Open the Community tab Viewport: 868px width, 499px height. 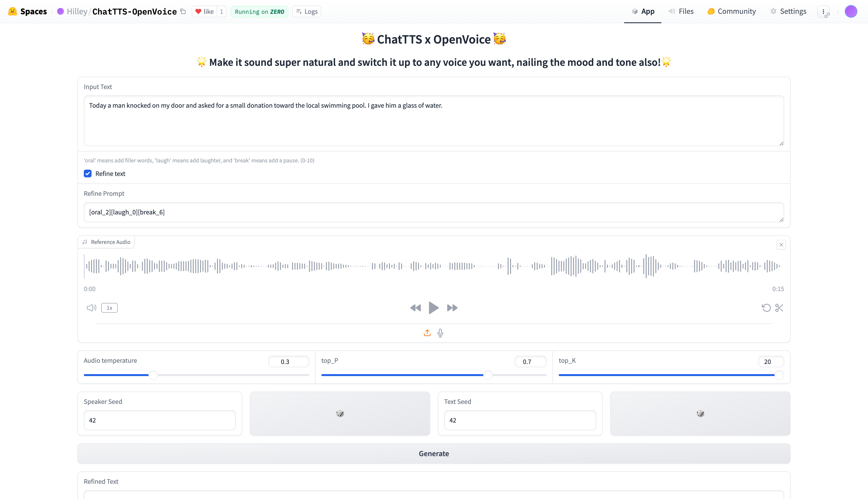click(x=731, y=12)
